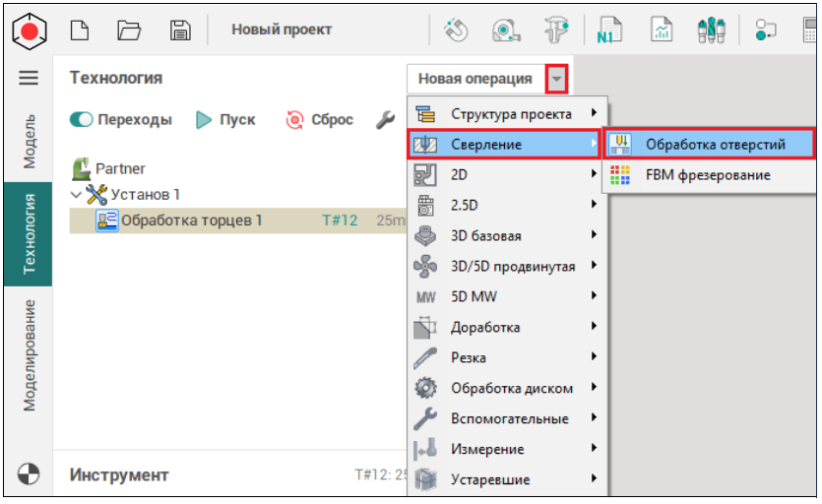Save project with the floppy disk icon
Screen dimensions: 822x504
click(x=180, y=30)
